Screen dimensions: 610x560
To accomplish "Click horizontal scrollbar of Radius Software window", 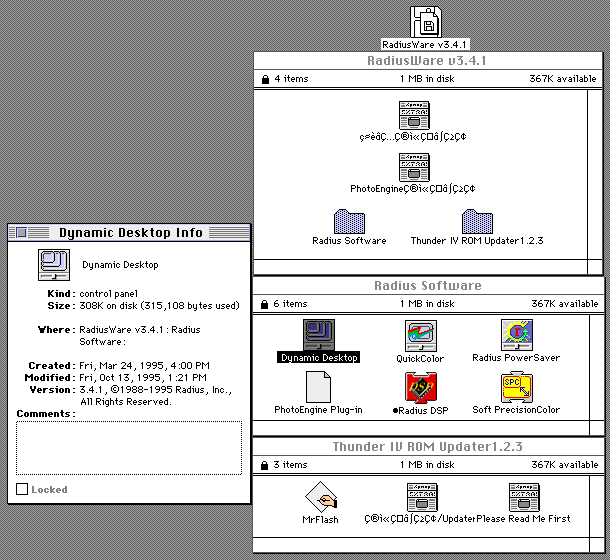I will tap(421, 428).
